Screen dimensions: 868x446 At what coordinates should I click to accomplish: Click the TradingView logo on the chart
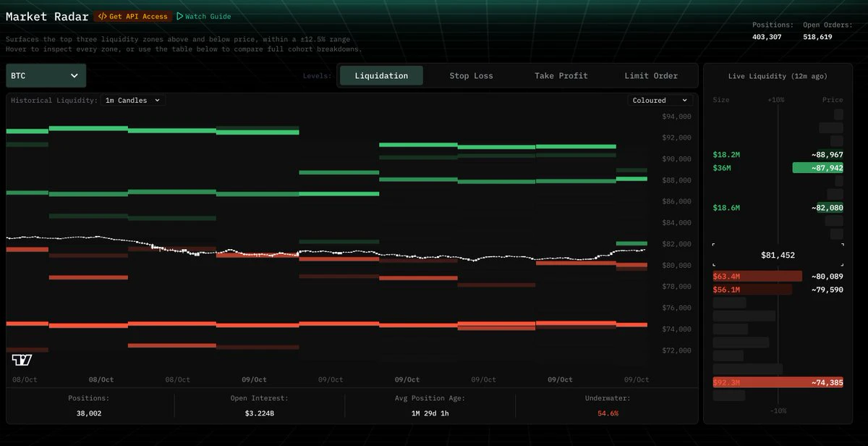[22, 360]
